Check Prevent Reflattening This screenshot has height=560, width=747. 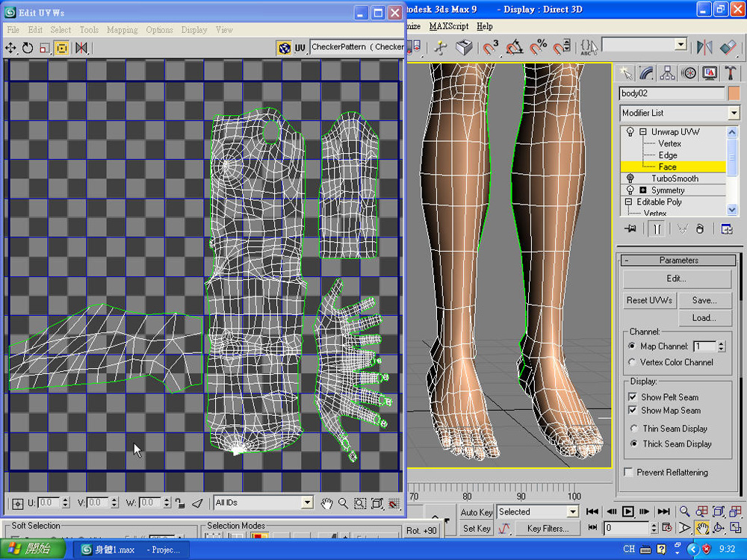pyautogui.click(x=629, y=472)
